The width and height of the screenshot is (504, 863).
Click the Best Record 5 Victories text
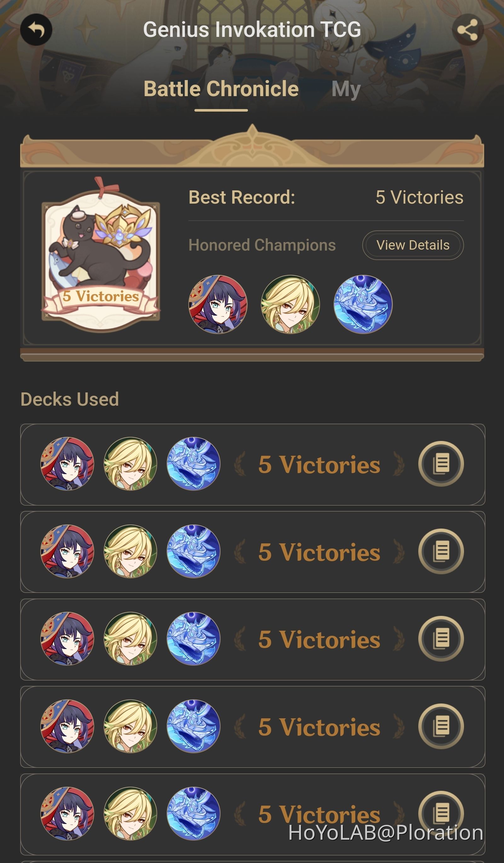(420, 198)
